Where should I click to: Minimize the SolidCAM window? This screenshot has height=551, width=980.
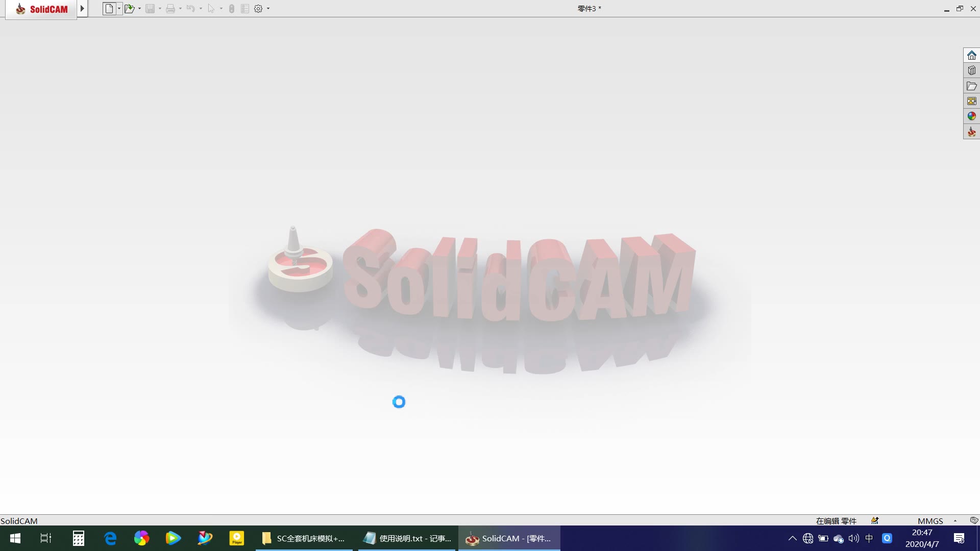946,9
